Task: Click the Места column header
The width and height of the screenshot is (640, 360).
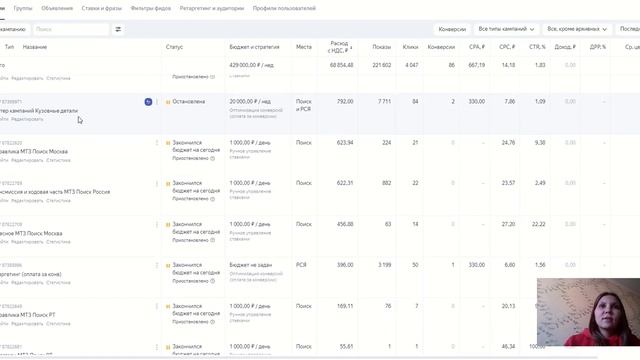Action: 304,47
